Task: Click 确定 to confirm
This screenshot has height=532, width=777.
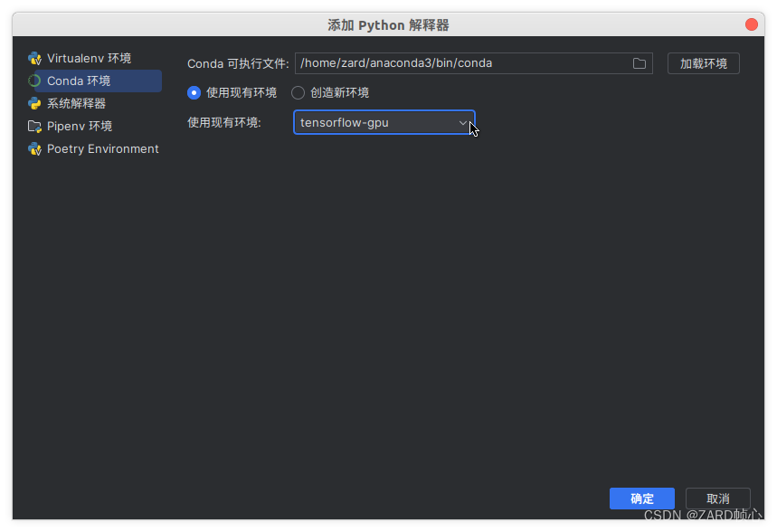Action: pyautogui.click(x=641, y=499)
